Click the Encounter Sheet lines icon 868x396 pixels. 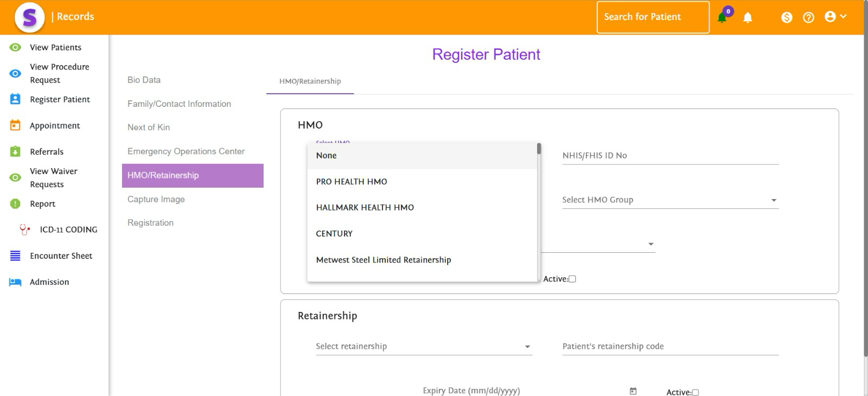pos(15,256)
